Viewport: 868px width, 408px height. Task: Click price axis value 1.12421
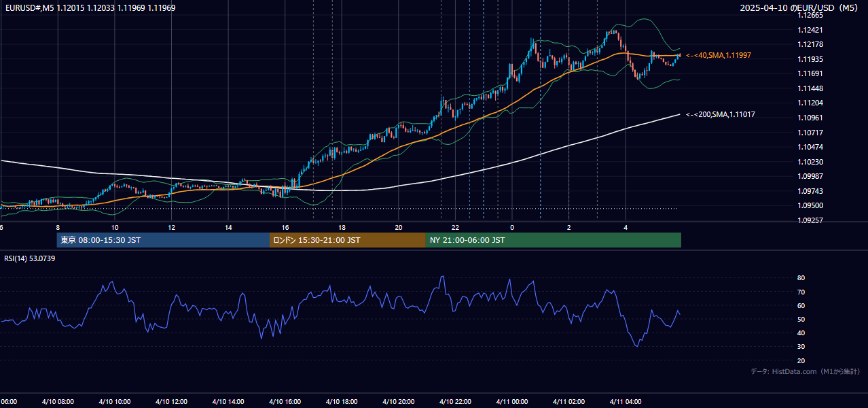click(810, 30)
